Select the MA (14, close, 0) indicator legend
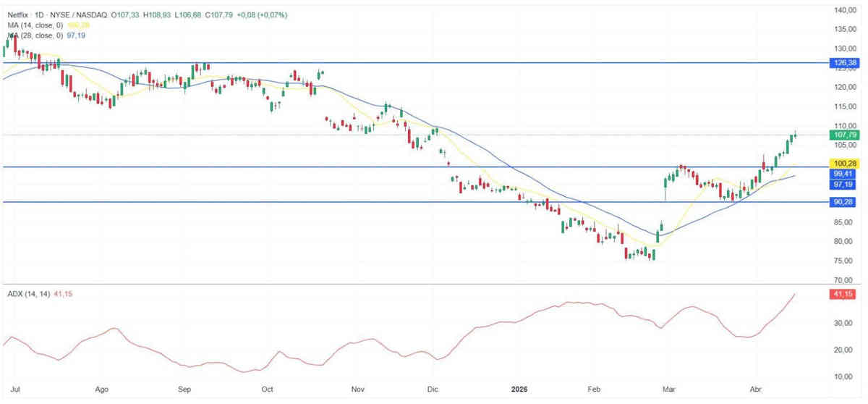 [x=36, y=25]
